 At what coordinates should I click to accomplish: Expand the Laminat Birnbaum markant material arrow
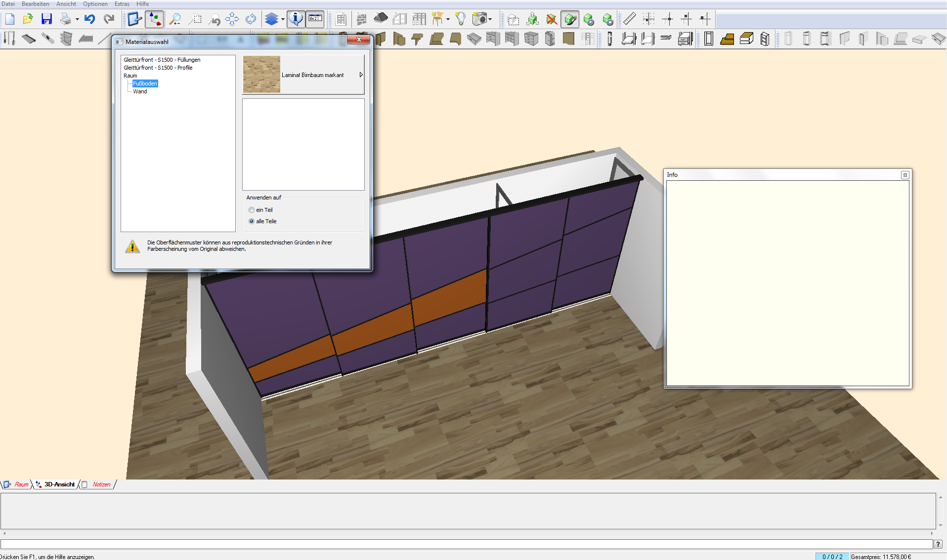361,75
